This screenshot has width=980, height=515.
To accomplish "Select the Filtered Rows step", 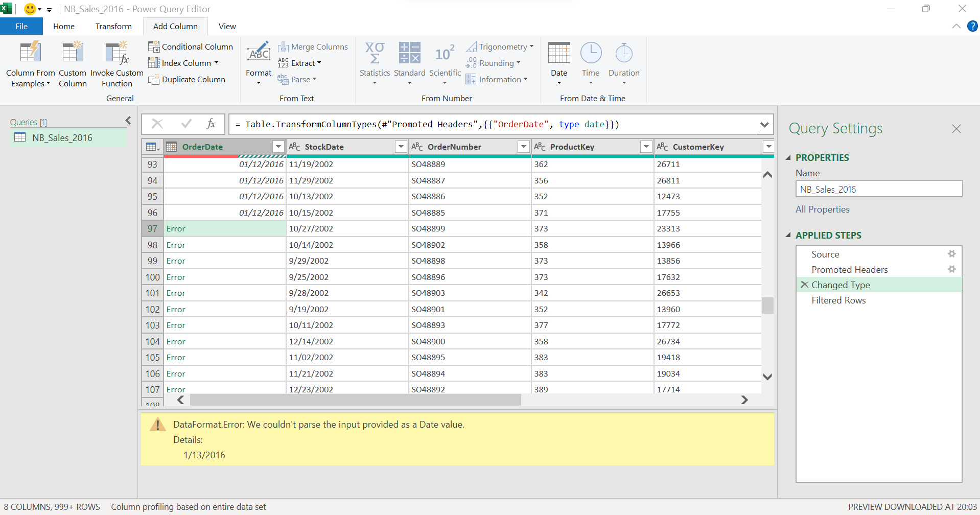I will click(838, 300).
